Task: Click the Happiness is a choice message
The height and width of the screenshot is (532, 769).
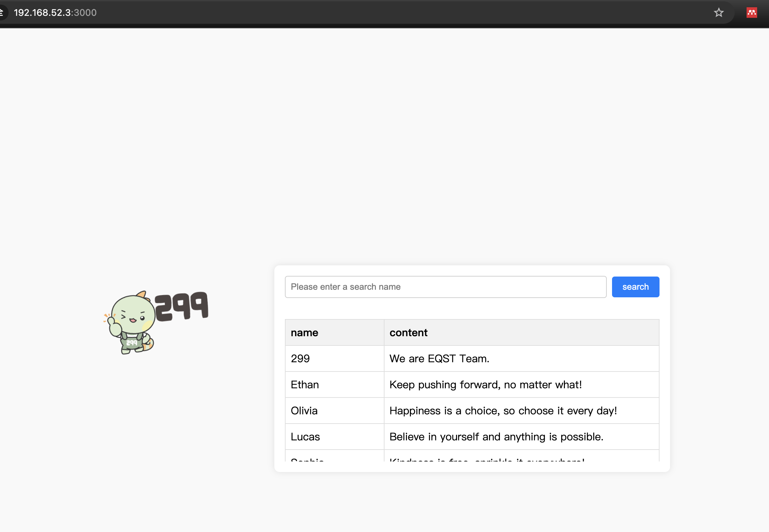Action: click(x=503, y=410)
